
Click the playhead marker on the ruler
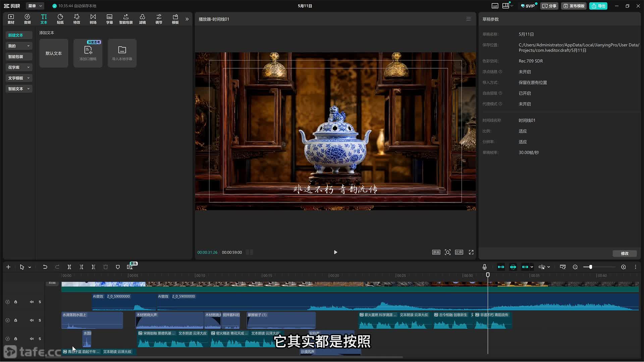point(488,275)
